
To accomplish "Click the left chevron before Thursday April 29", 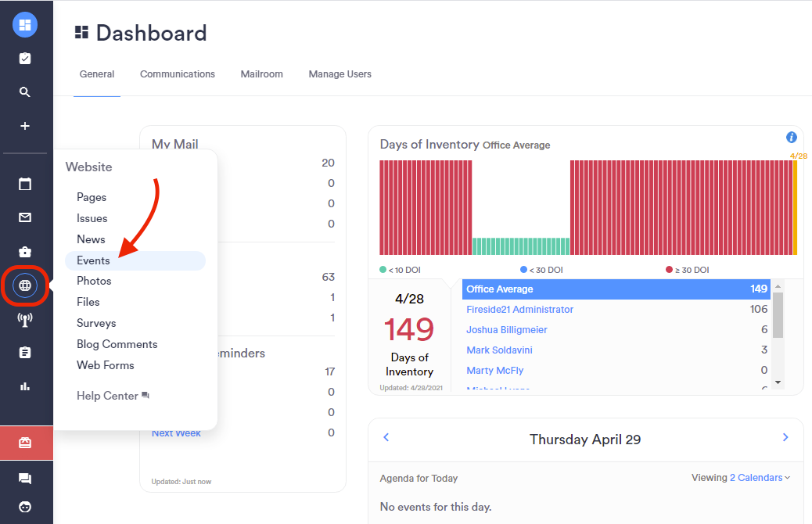I will [x=386, y=437].
